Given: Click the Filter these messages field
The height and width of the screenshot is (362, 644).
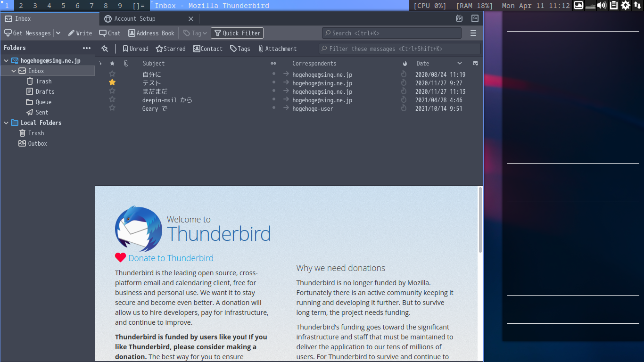Looking at the screenshot, I should coord(400,49).
